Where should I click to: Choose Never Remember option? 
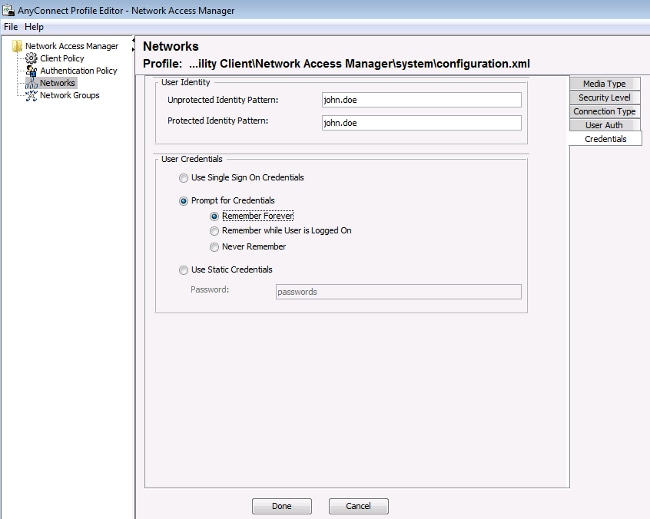214,247
